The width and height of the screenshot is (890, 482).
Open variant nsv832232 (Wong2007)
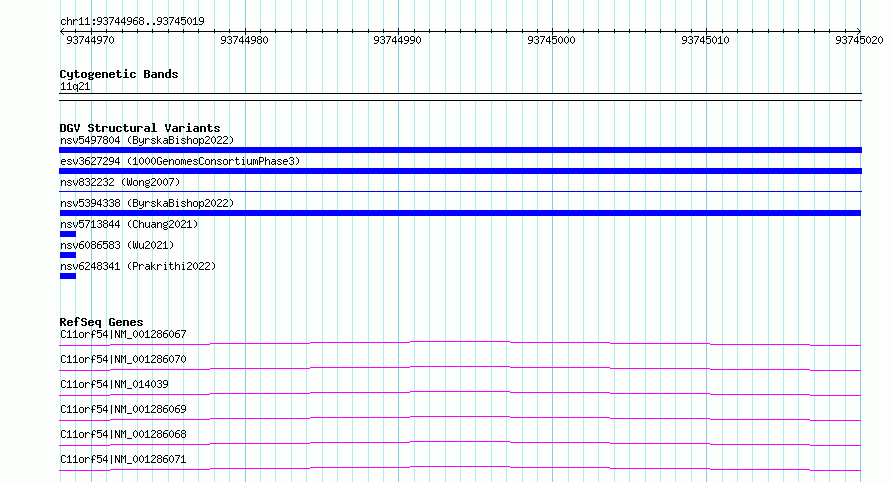[x=120, y=182]
